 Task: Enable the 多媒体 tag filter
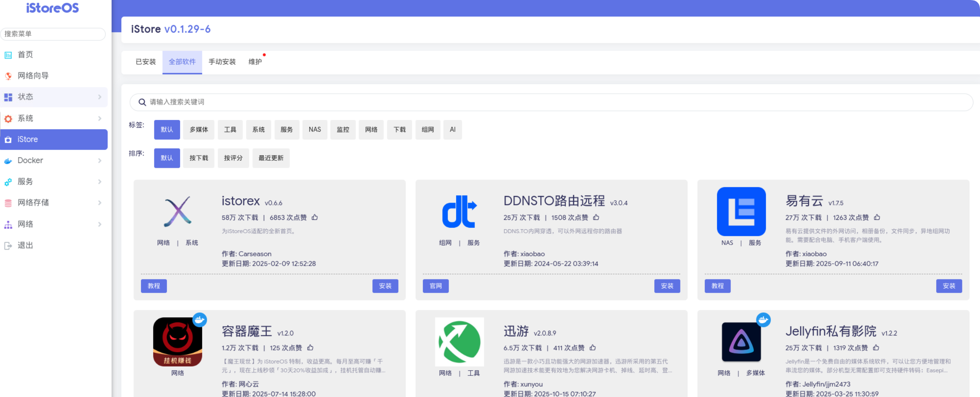(x=198, y=130)
